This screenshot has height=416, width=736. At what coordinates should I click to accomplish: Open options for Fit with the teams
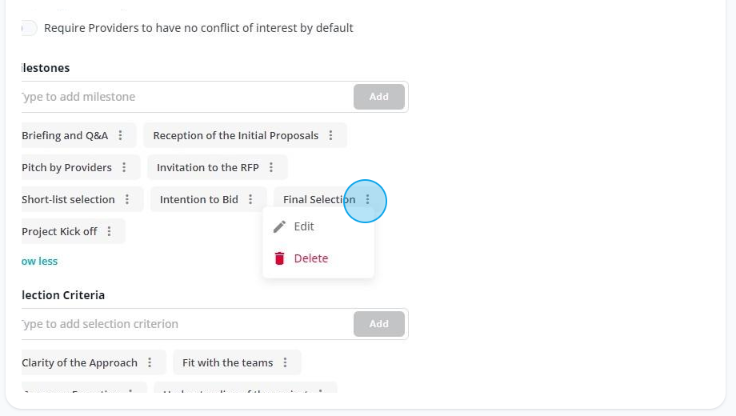click(x=285, y=362)
